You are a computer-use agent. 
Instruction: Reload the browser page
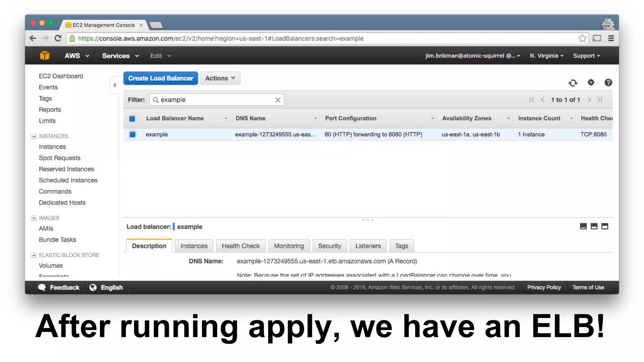58,38
